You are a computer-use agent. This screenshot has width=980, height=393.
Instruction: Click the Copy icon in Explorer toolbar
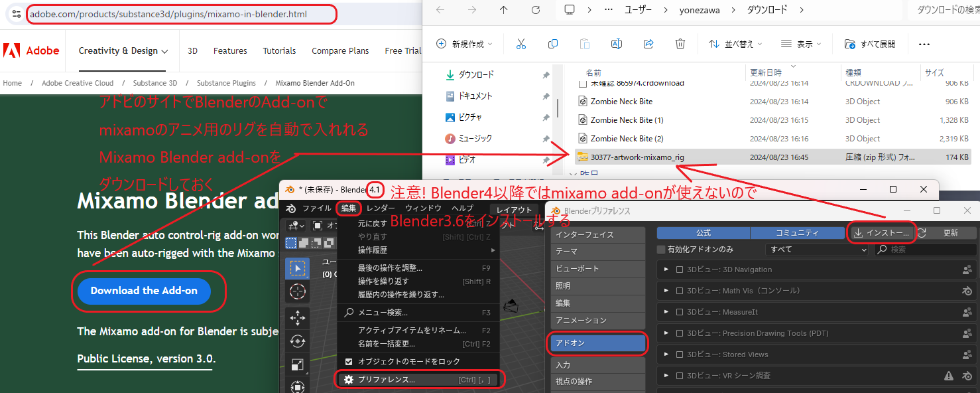pos(553,44)
